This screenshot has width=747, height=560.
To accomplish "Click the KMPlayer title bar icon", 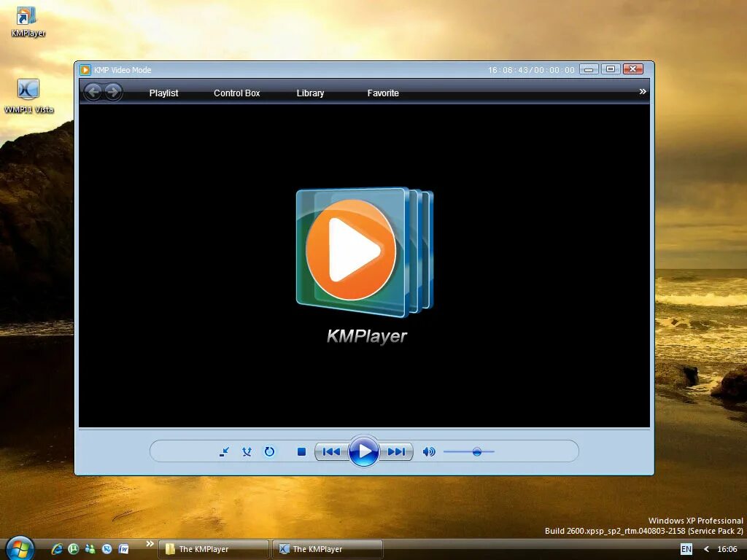I will click(85, 70).
